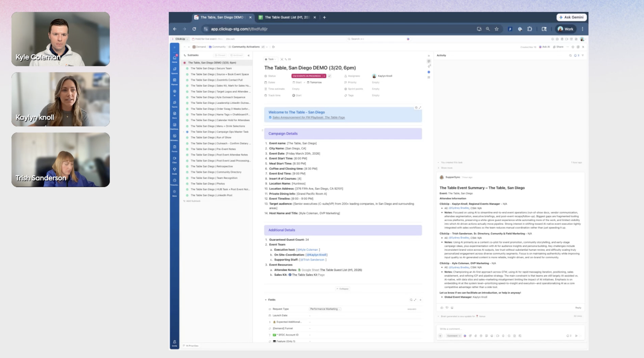Toggle the Archived subtasks filter

236,55
